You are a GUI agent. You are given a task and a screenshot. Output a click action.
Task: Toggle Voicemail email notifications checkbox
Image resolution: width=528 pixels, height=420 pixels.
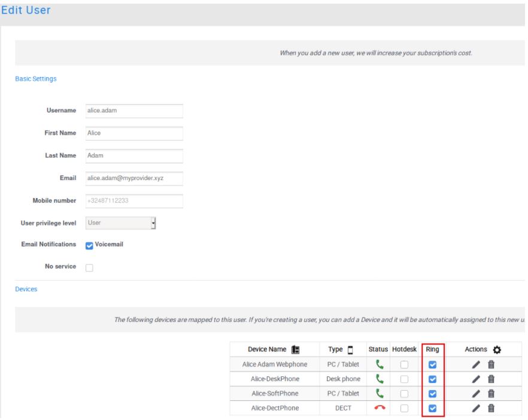tap(89, 245)
